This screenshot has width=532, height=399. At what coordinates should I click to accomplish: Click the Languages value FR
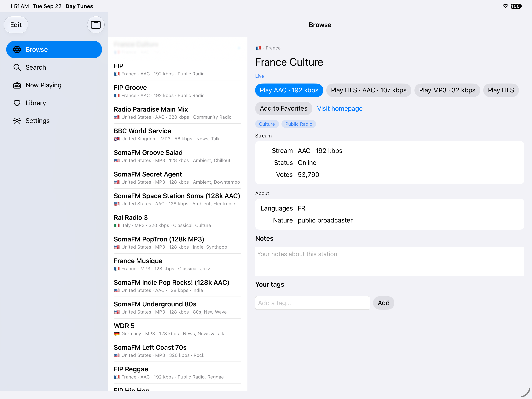302,208
